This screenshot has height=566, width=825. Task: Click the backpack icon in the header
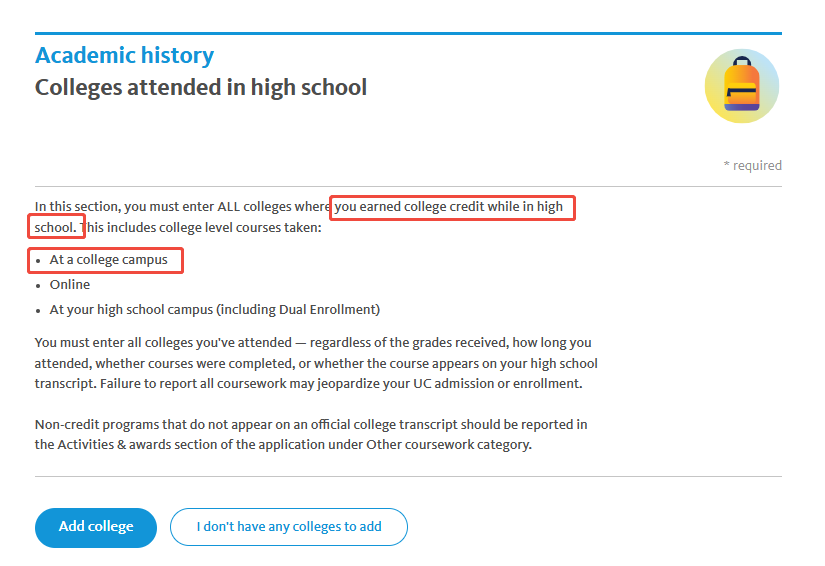[x=741, y=86]
